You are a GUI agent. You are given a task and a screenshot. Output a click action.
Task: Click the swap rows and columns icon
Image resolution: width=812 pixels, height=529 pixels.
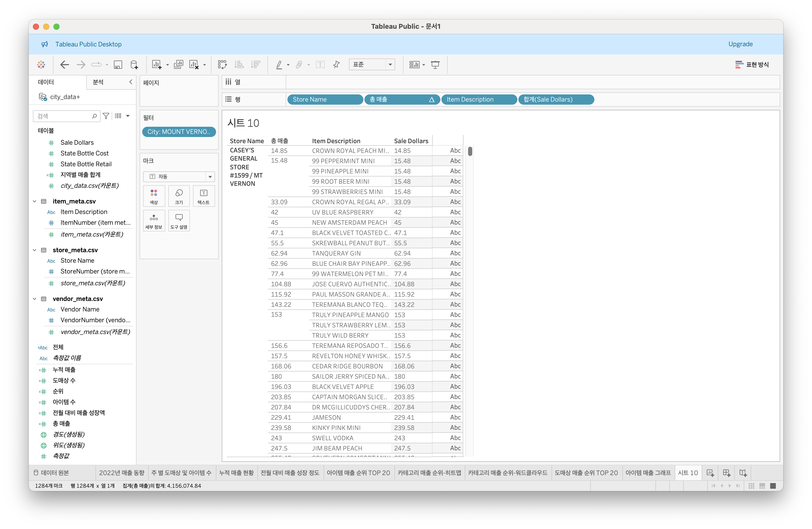point(222,65)
